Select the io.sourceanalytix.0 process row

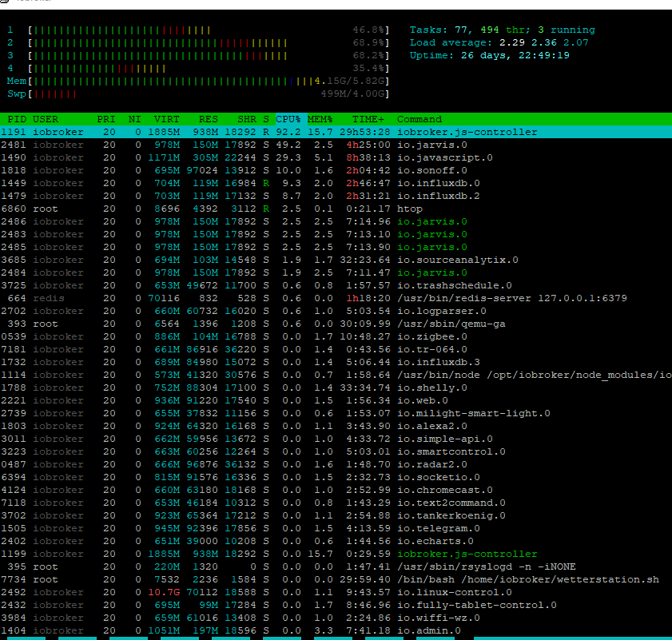pos(336,260)
